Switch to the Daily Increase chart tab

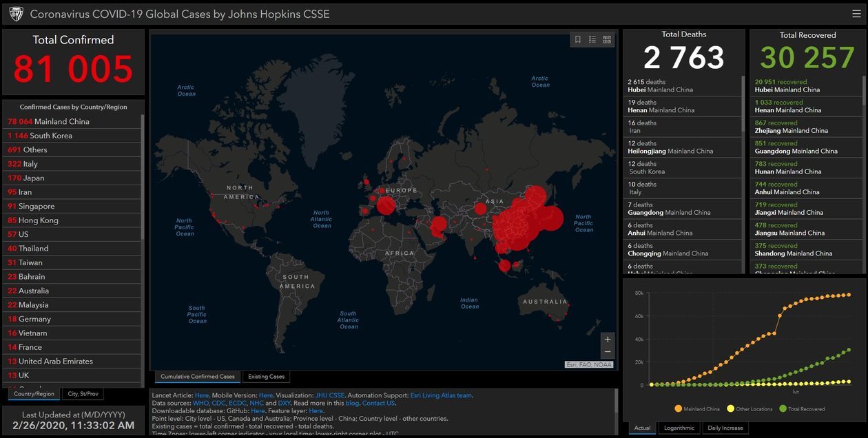(x=727, y=428)
